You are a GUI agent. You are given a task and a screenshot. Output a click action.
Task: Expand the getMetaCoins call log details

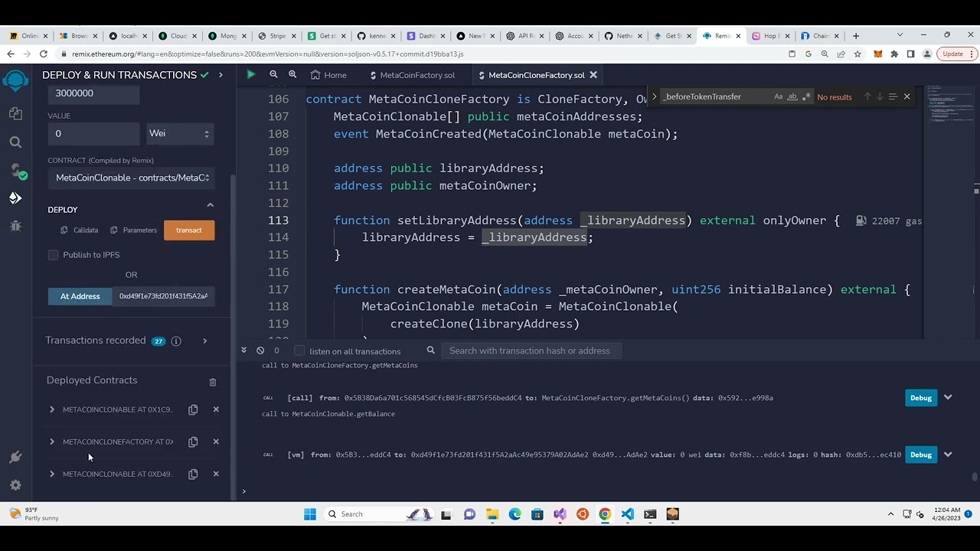coord(948,398)
